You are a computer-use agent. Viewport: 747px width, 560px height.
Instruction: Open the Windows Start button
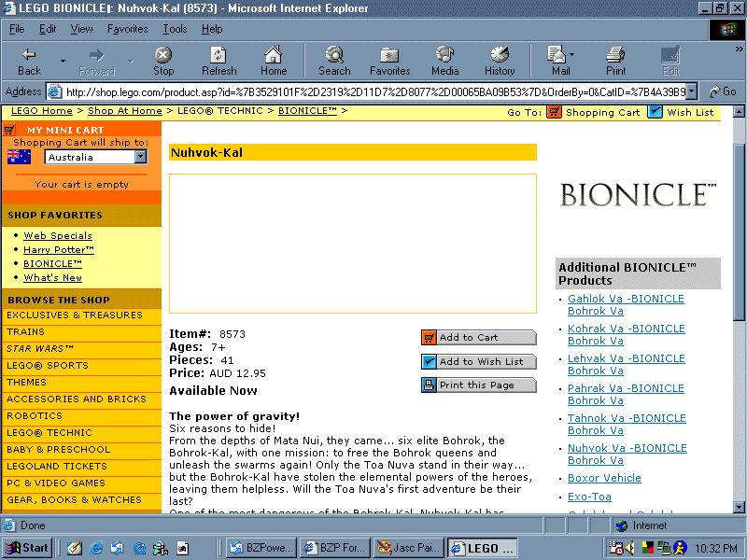click(x=27, y=548)
